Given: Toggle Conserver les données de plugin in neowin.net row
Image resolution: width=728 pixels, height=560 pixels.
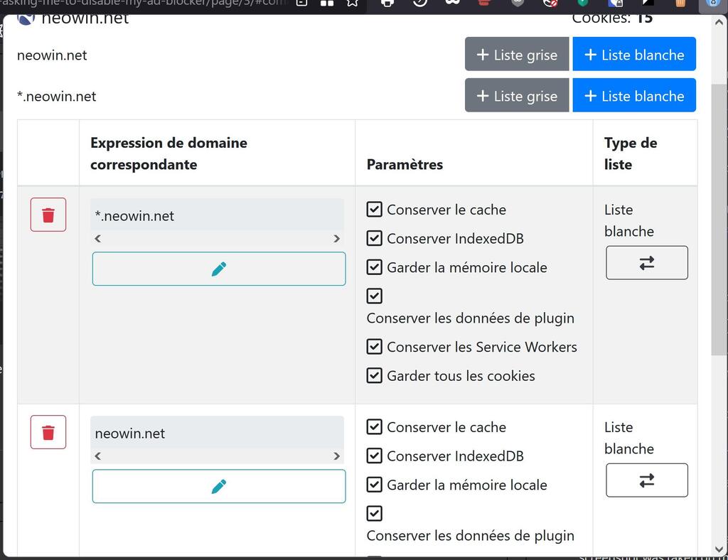Looking at the screenshot, I should point(374,513).
